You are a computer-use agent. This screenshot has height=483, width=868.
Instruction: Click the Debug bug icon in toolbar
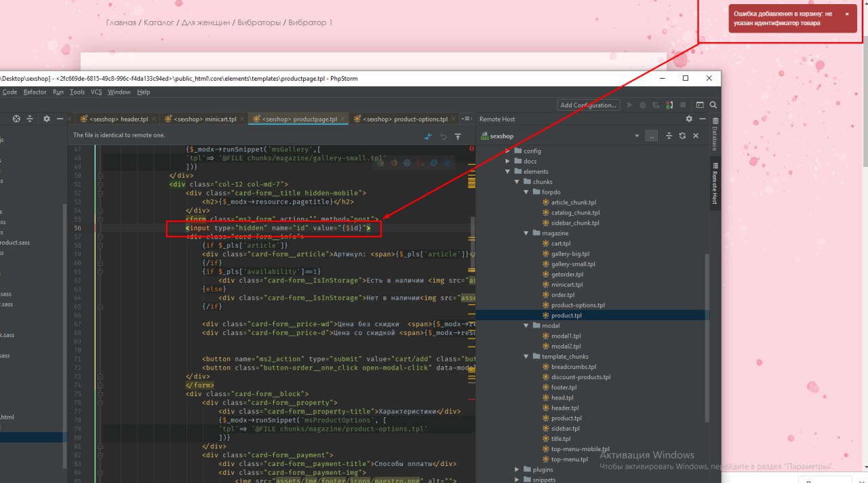pos(644,105)
